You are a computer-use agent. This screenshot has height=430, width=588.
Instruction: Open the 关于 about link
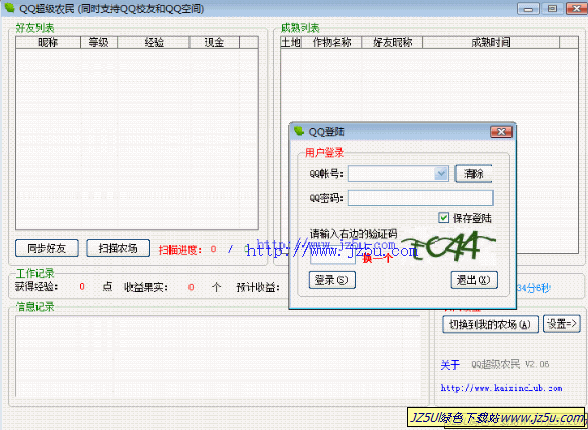(450, 364)
